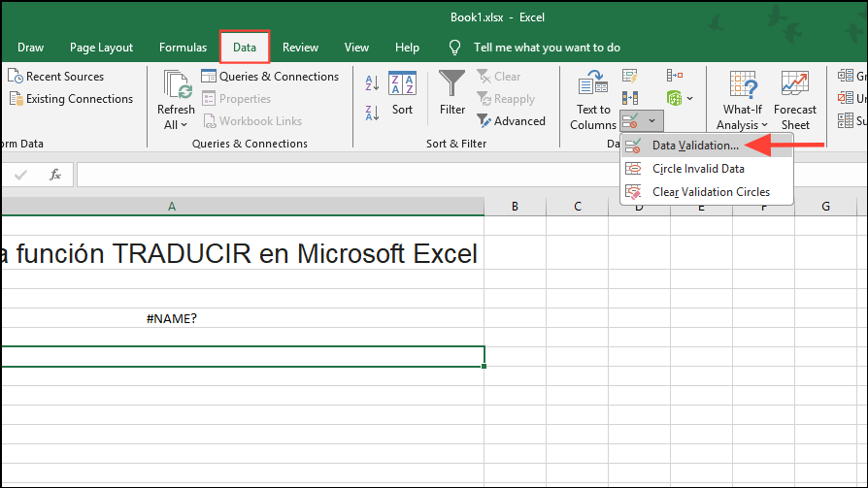Click the Tell me what you want box
The width and height of the screenshot is (868, 488).
(547, 48)
